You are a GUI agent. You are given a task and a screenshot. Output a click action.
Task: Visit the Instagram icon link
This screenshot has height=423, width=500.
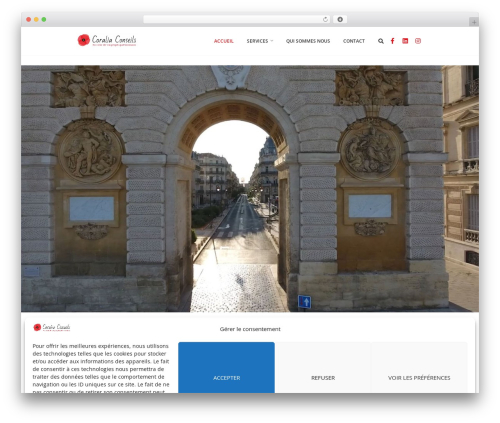pyautogui.click(x=418, y=41)
